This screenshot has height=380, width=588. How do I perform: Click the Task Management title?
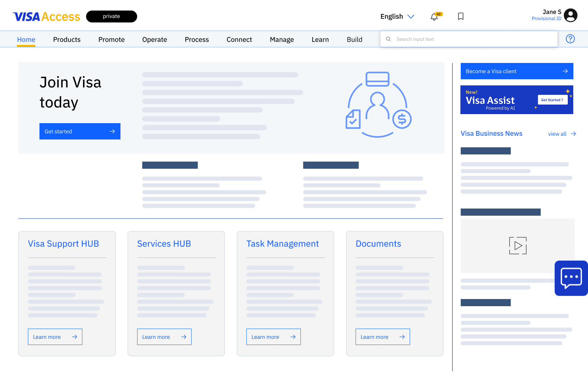[282, 244]
